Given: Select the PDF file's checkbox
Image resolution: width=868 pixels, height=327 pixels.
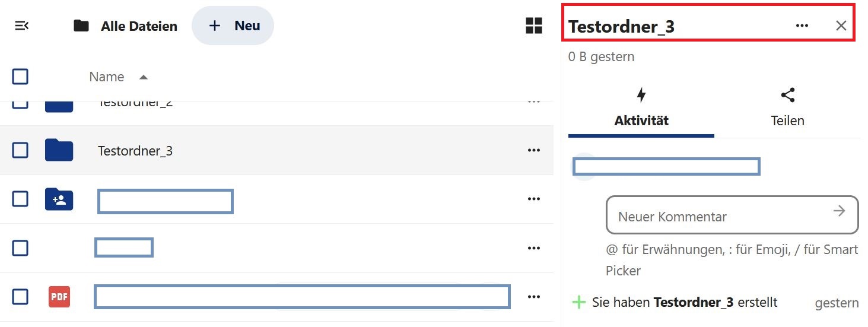Looking at the screenshot, I should tap(20, 297).
